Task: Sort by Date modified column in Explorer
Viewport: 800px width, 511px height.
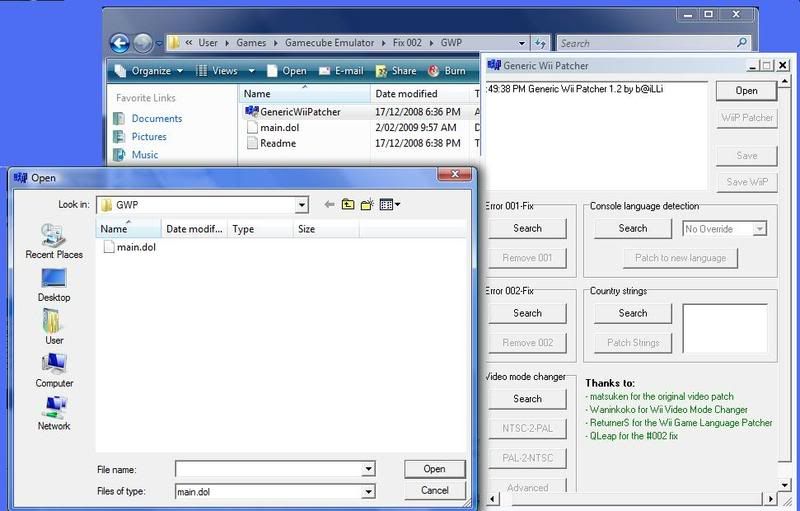Action: click(421, 94)
